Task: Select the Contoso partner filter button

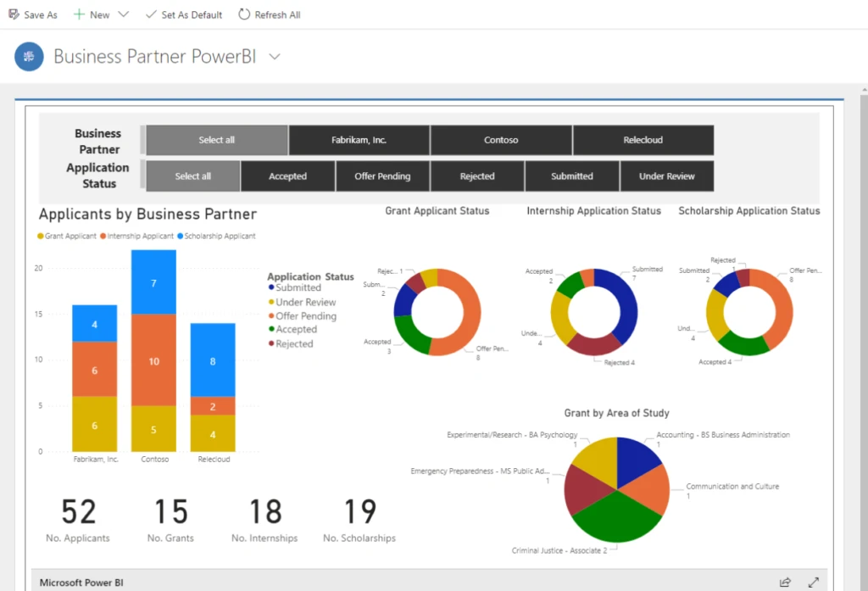Action: tap(501, 140)
